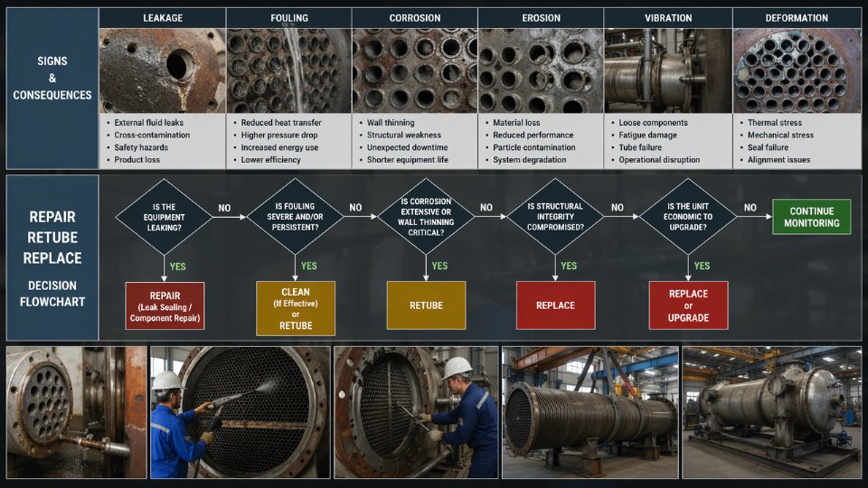Screen dimensions: 868x488
Task: Click the LEAKAGE column header
Action: [163, 18]
